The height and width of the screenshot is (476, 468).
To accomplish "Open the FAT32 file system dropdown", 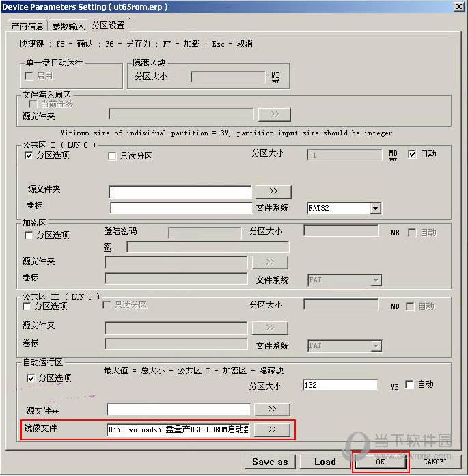I will coord(376,208).
